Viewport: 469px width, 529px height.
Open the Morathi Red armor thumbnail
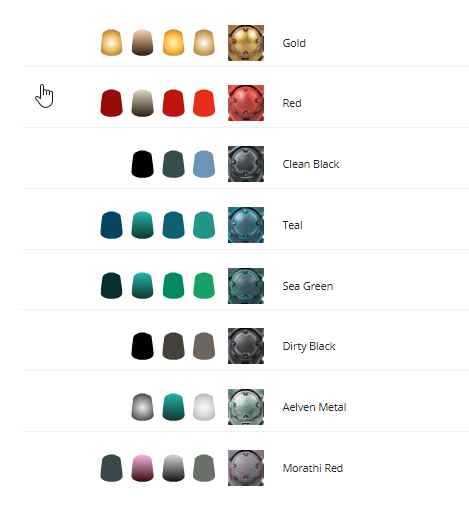click(246, 468)
